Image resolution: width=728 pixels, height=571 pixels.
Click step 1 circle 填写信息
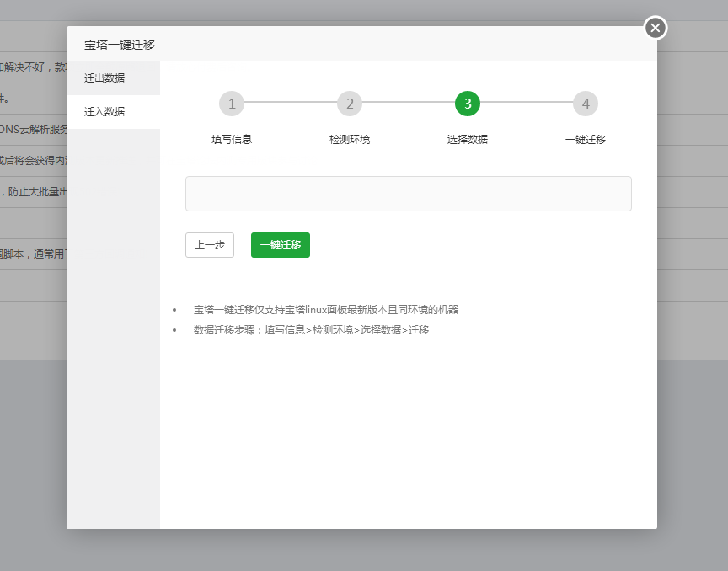[x=232, y=104]
